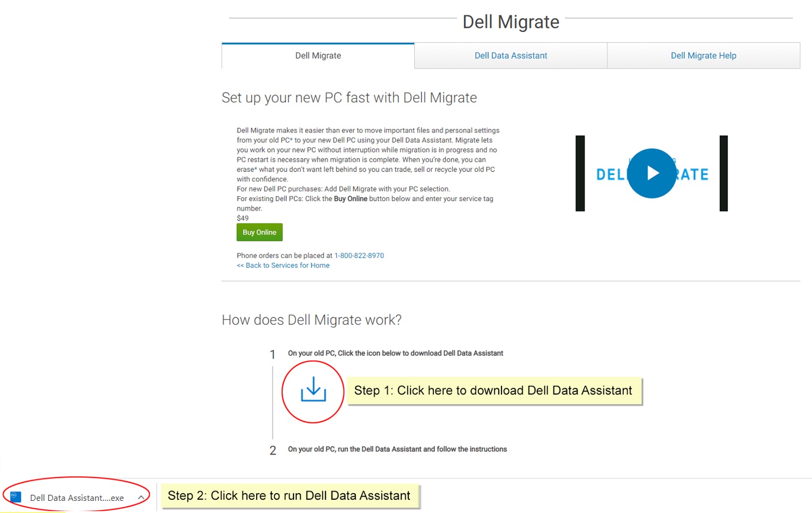Expand the chevron next to the downloaded exe
812x513 pixels.
tap(141, 497)
